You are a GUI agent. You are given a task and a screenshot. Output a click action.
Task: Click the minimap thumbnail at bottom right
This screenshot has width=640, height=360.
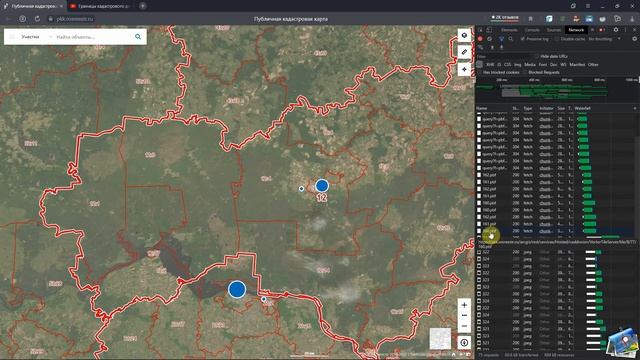[440, 338]
